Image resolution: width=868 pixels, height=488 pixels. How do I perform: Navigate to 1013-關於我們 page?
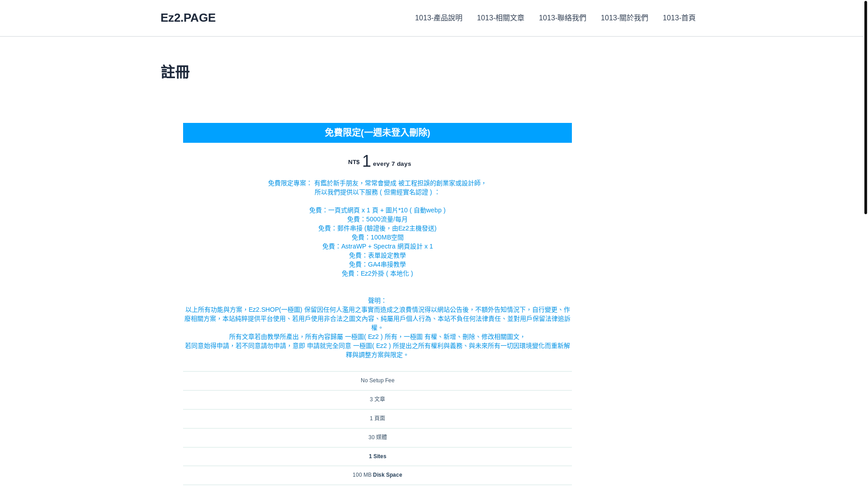click(x=624, y=18)
